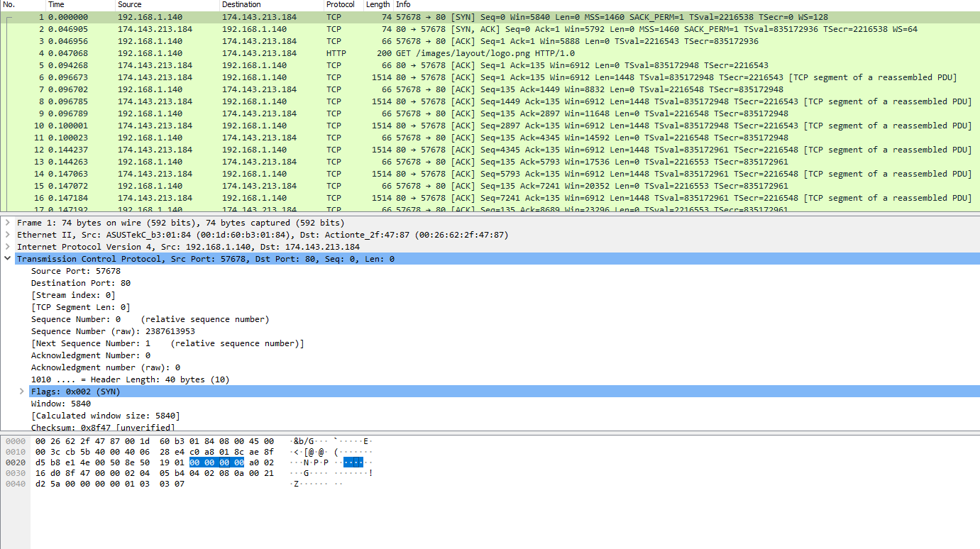The image size is (980, 549).
Task: Select packet 2 containing SYN, ACK
Action: pyautogui.click(x=284, y=28)
